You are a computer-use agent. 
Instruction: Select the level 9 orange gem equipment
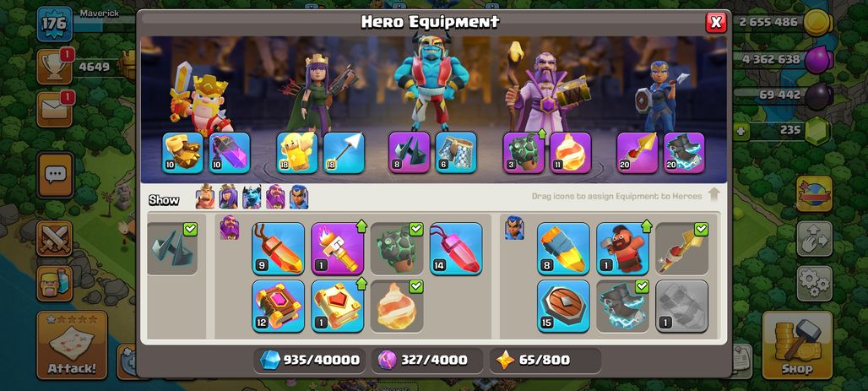[x=278, y=248]
